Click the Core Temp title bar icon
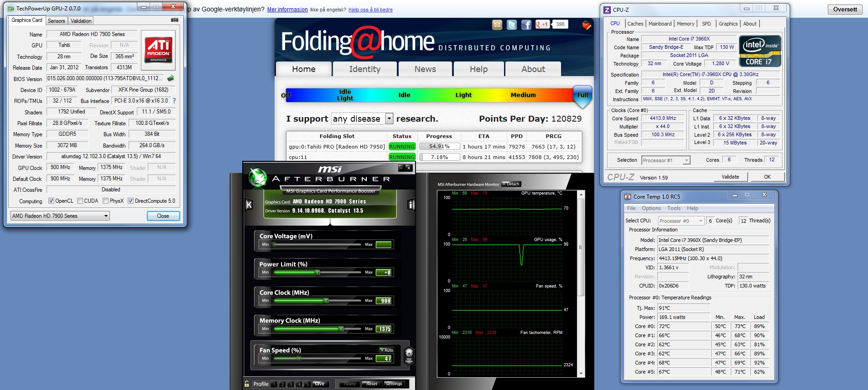 [628, 197]
